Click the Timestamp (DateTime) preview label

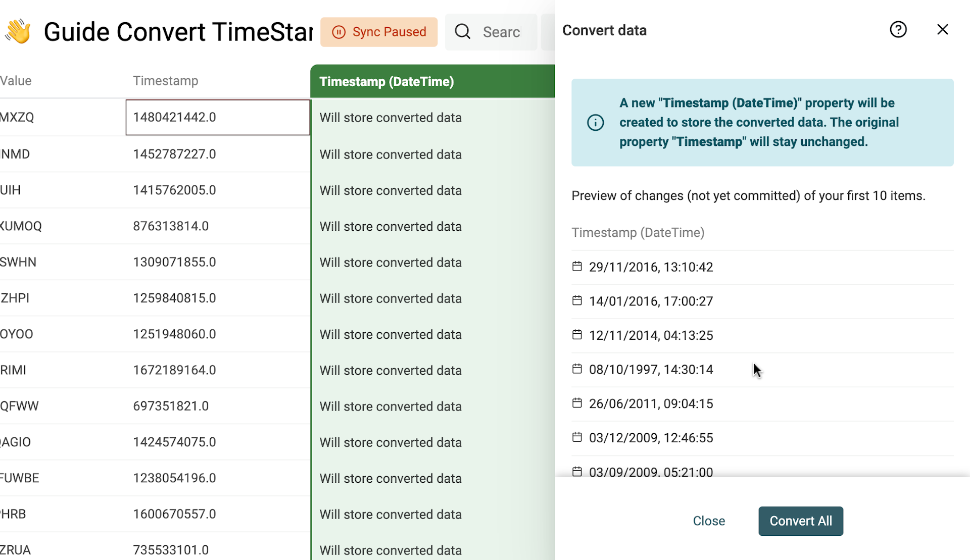click(x=638, y=232)
